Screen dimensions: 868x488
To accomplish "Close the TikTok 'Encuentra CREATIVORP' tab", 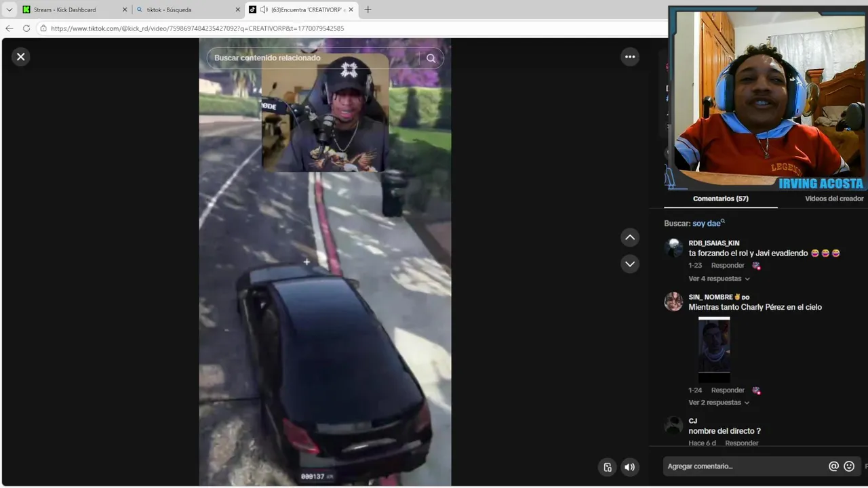I will click(351, 9).
